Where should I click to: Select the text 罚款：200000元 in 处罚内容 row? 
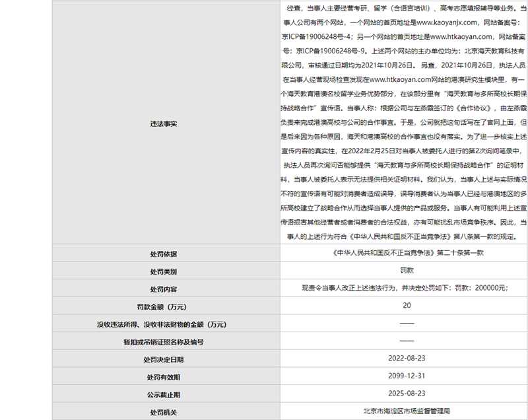click(480, 288)
